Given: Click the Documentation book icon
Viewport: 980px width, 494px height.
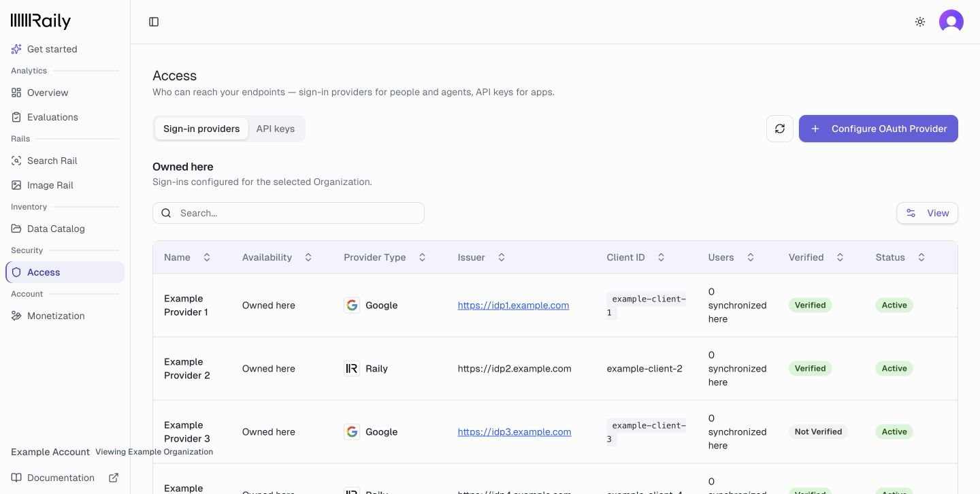Looking at the screenshot, I should (16, 478).
